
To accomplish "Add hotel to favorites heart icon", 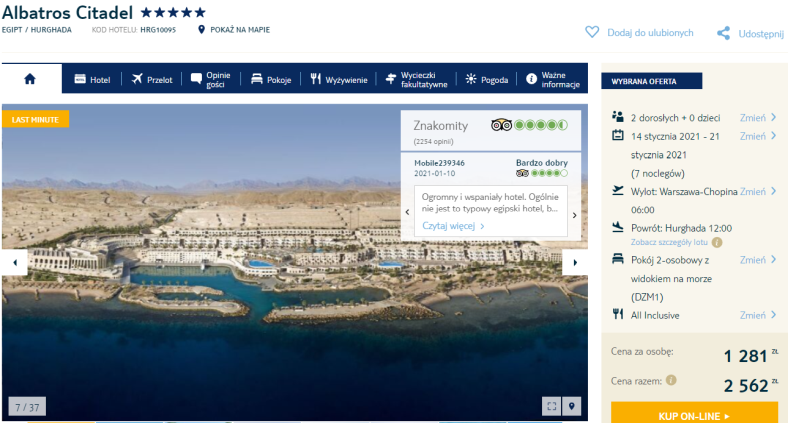I will (x=592, y=32).
